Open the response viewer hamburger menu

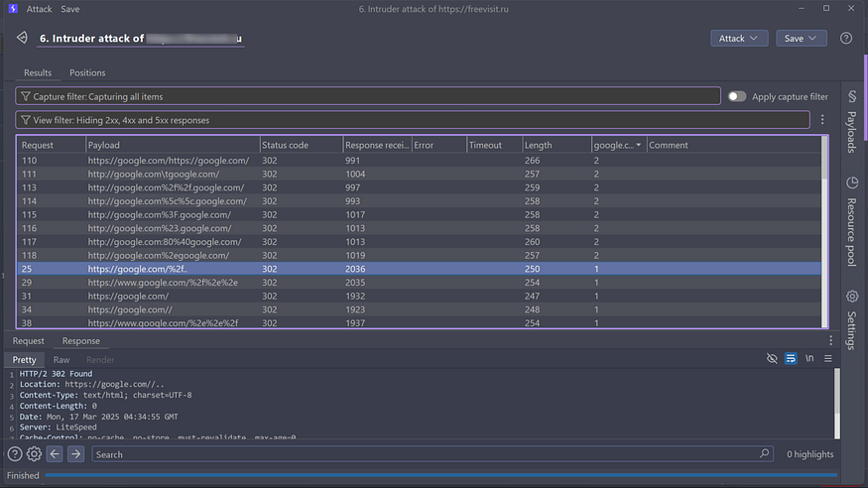[828, 358]
